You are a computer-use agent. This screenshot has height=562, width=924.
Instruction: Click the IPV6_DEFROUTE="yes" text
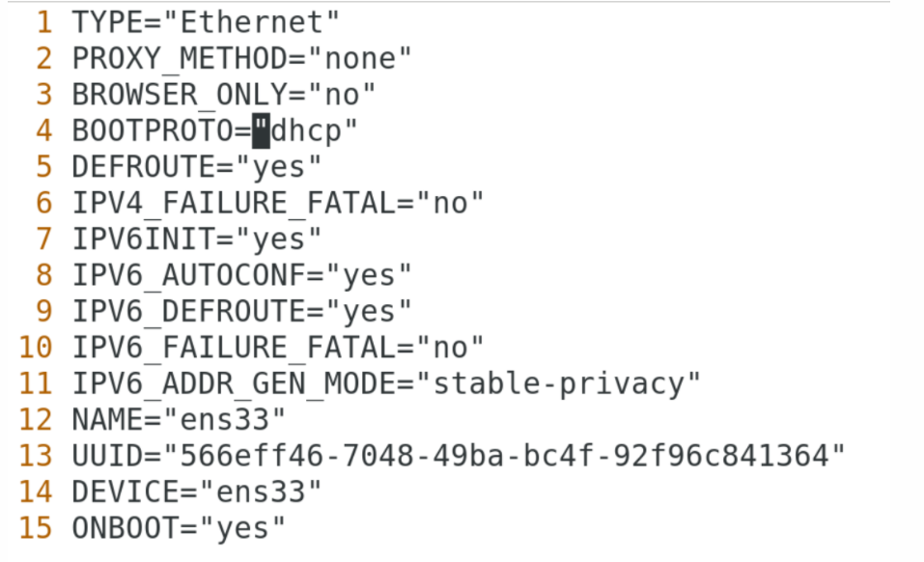[x=241, y=312]
